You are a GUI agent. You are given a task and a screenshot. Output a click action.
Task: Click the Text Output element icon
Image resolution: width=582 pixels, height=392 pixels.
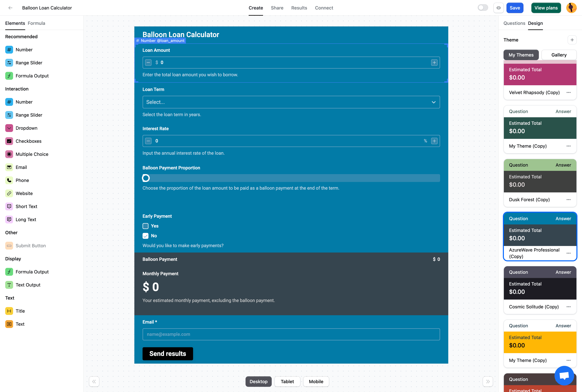tap(9, 285)
